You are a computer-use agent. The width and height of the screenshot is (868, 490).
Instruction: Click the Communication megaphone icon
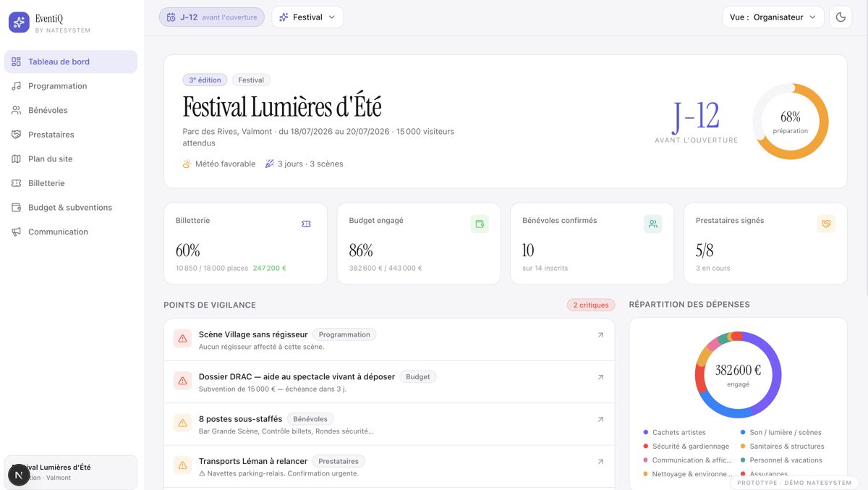point(16,232)
